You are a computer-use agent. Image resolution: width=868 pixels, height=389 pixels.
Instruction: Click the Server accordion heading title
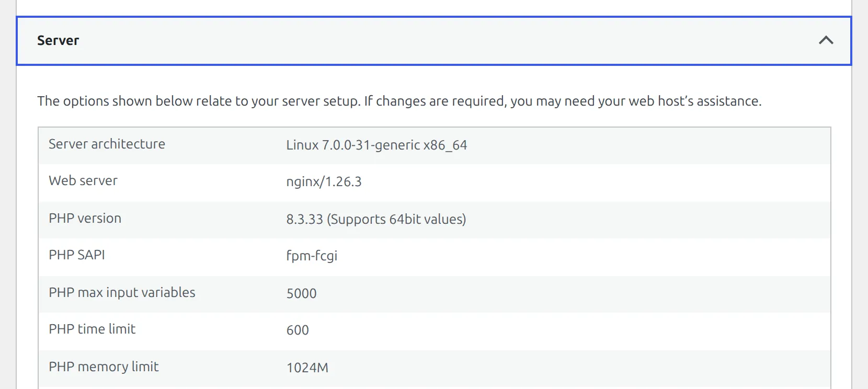pyautogui.click(x=58, y=40)
